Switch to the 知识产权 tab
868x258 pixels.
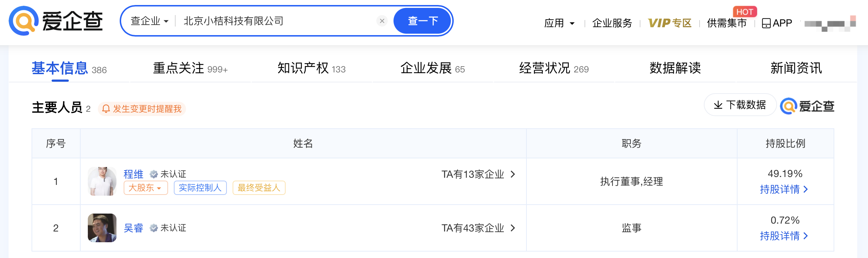click(311, 68)
